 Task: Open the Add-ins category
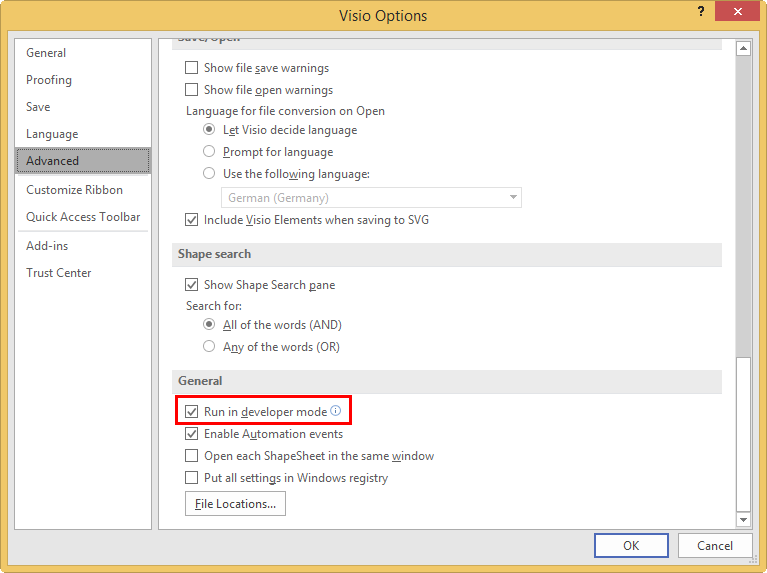(x=83, y=246)
